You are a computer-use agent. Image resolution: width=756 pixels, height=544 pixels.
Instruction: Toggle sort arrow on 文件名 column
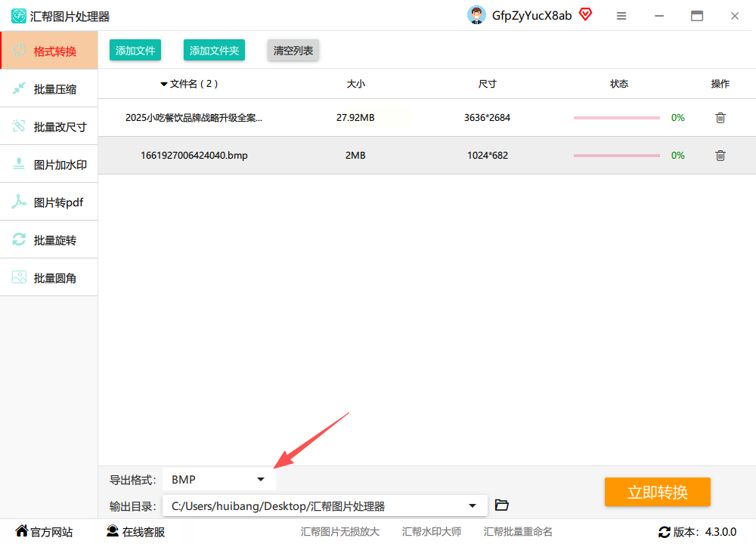coord(164,85)
